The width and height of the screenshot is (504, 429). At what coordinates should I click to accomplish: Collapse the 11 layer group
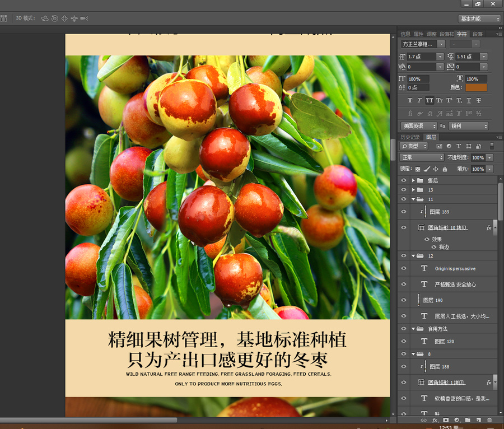point(413,199)
